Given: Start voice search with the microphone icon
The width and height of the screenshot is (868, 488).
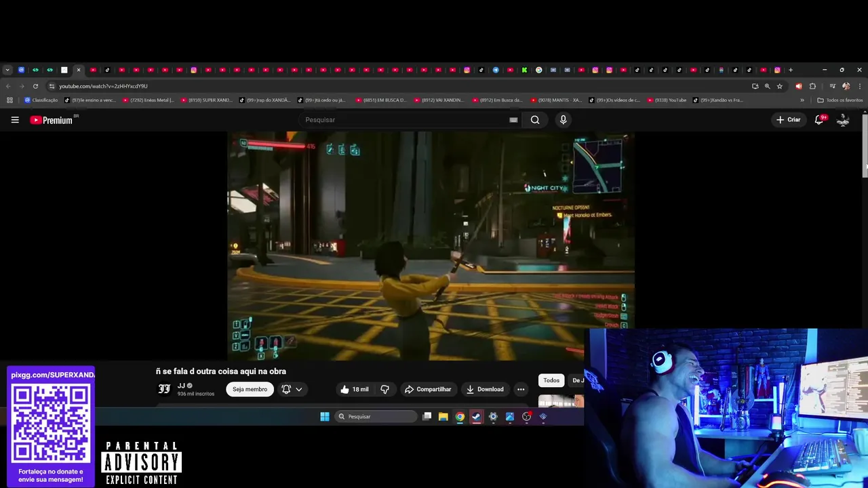Looking at the screenshot, I should (x=563, y=120).
